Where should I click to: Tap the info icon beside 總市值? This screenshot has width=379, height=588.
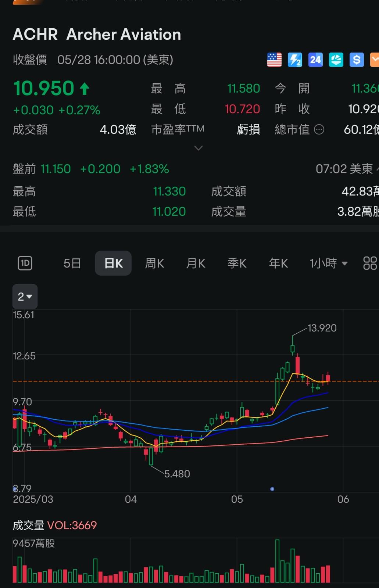[319, 129]
